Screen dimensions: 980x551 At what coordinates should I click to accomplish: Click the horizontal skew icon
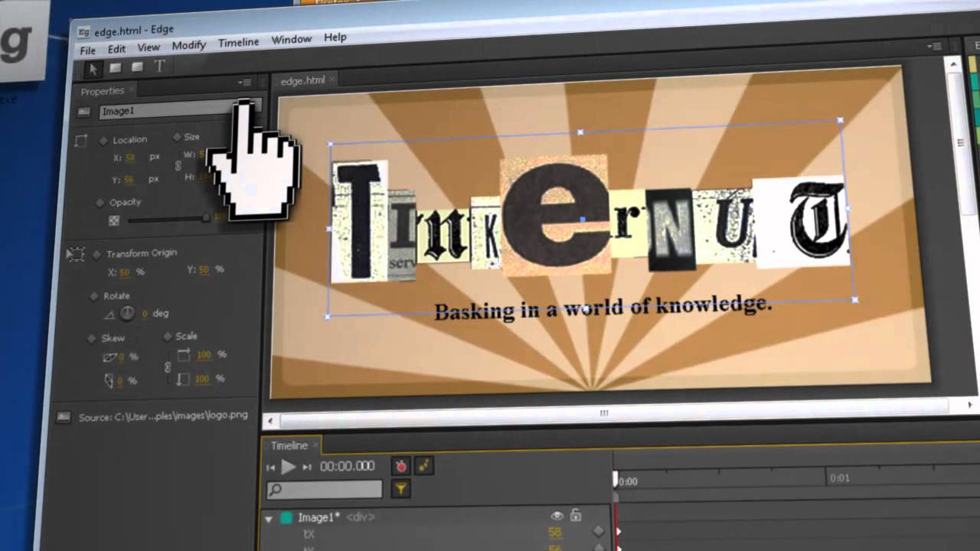point(109,357)
